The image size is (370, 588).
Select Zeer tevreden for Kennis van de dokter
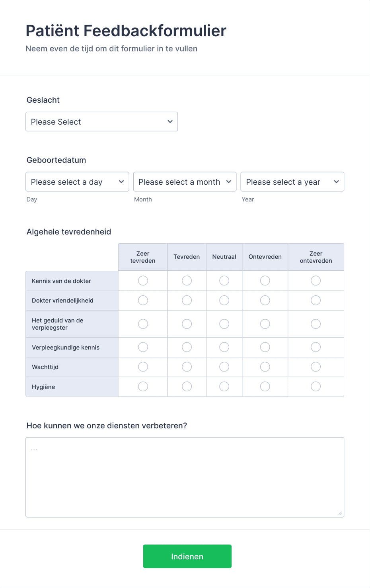click(x=143, y=280)
